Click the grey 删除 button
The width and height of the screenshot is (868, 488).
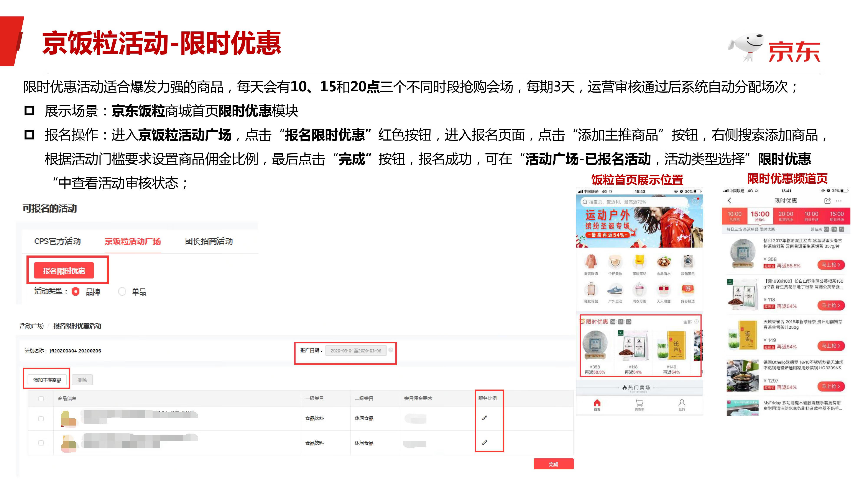point(82,380)
